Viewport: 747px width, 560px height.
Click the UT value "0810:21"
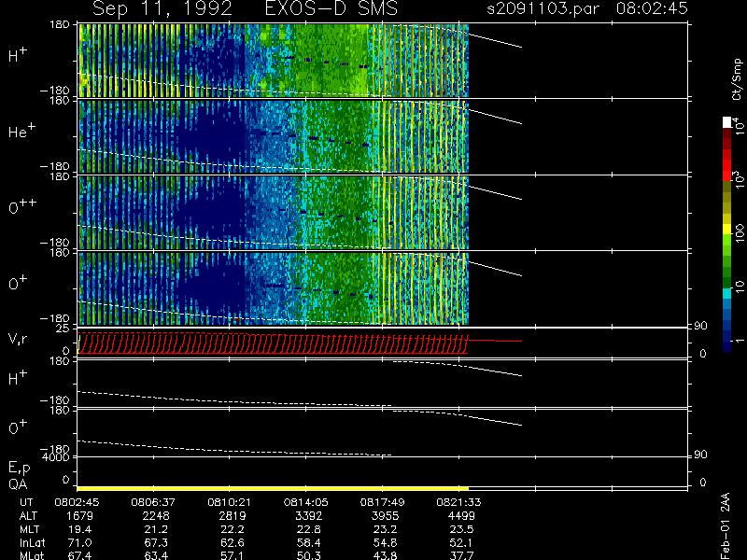(229, 502)
